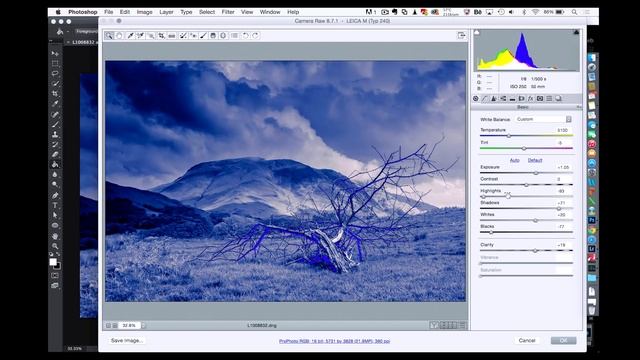Toggle before/after preview view icon
This screenshot has height=360, width=640.
pyautogui.click(x=434, y=325)
